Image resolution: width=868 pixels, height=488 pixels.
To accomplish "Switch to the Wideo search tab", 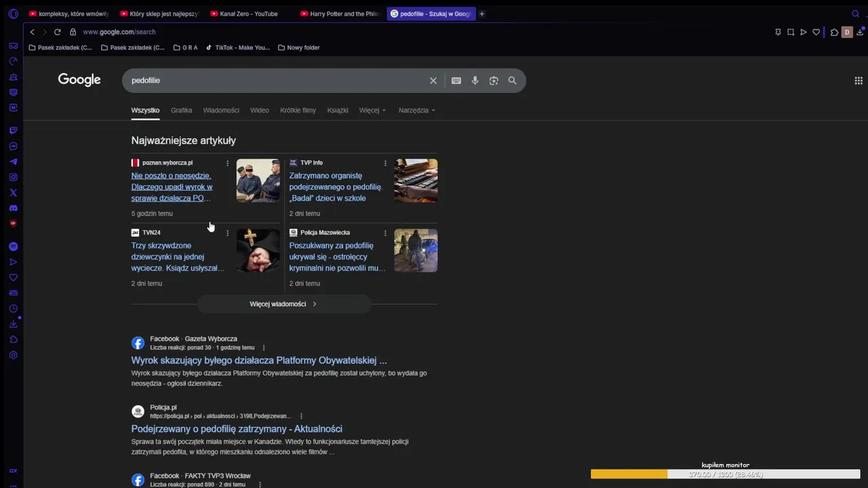I will pos(259,110).
